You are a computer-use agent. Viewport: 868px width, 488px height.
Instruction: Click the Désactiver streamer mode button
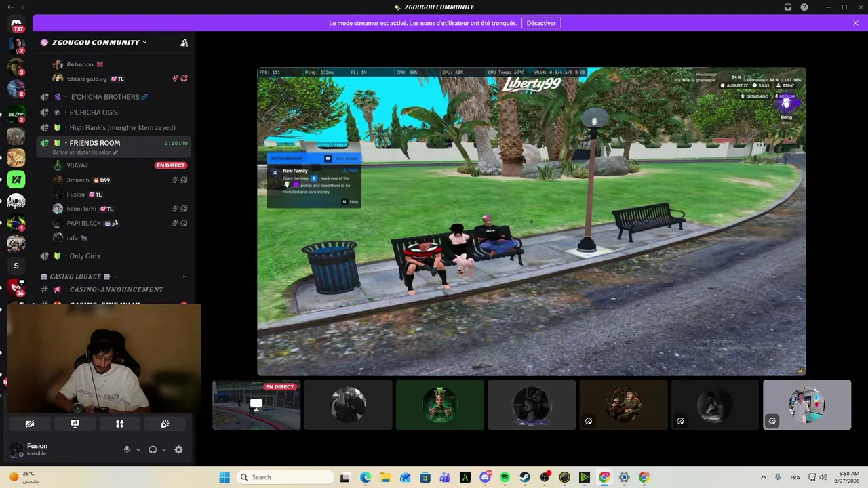541,23
